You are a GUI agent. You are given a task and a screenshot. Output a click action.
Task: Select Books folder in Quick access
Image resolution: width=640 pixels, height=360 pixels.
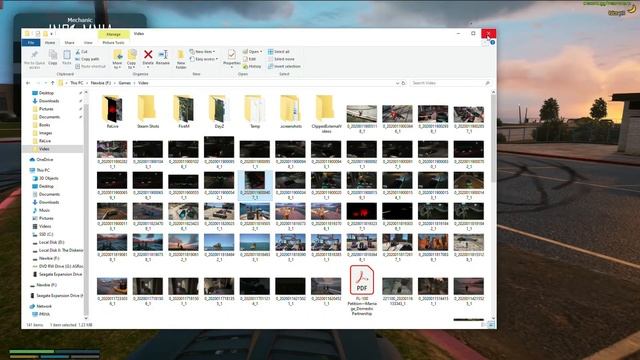44,125
